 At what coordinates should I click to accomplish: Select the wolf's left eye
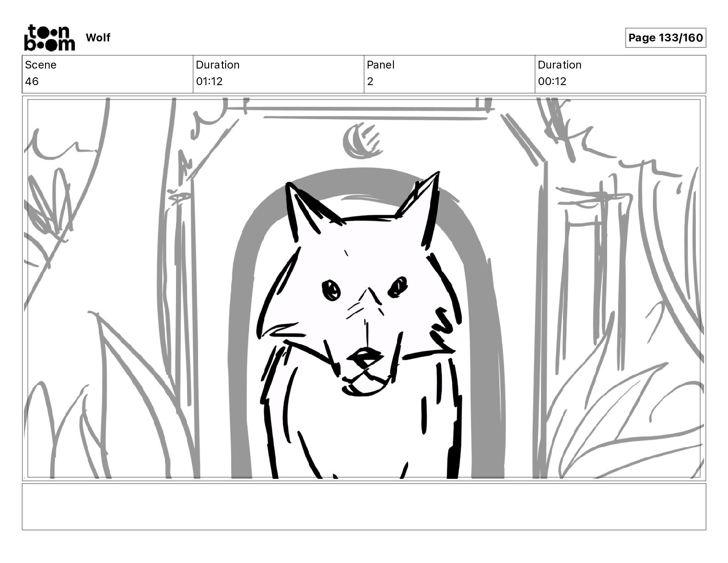click(331, 290)
